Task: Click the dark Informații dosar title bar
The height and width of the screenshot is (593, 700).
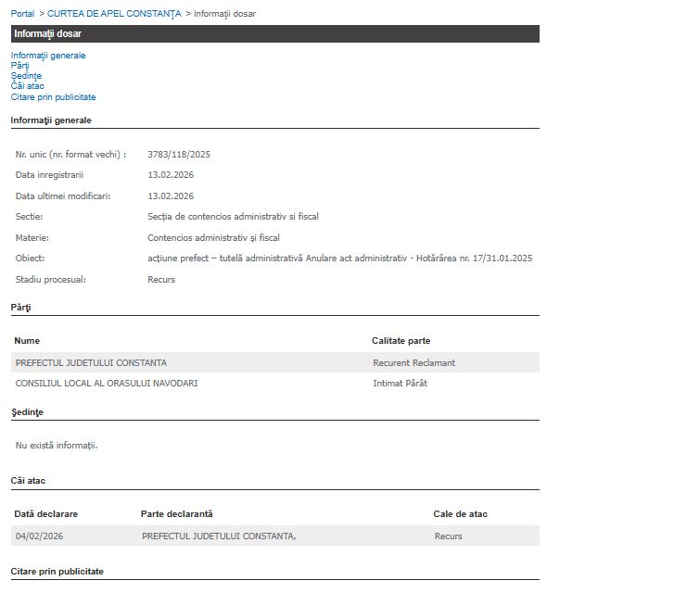Action: 274,33
